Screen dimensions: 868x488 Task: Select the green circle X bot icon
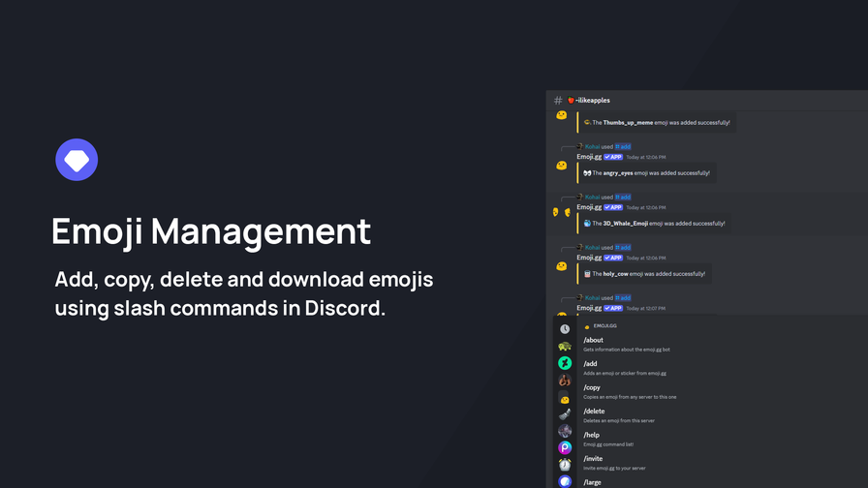[565, 363]
